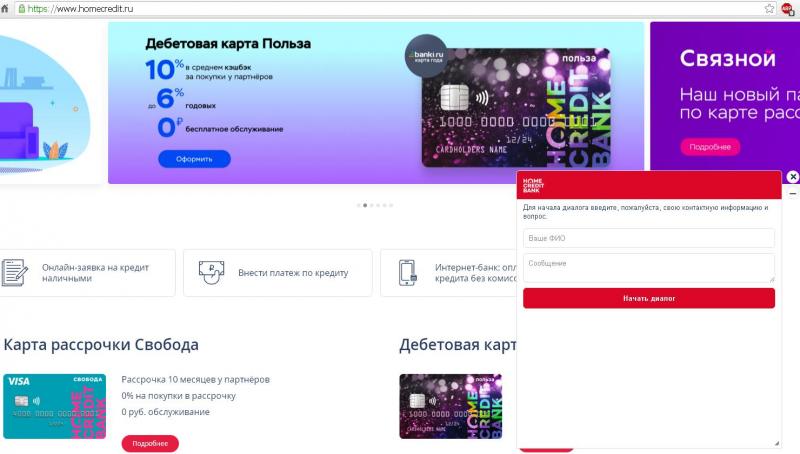Close the chat widget with X icon
This screenshot has height=454, width=800.
coord(792,176)
